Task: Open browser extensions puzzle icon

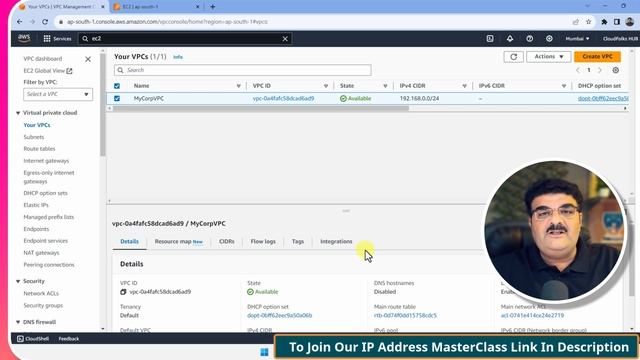Action: (x=604, y=22)
